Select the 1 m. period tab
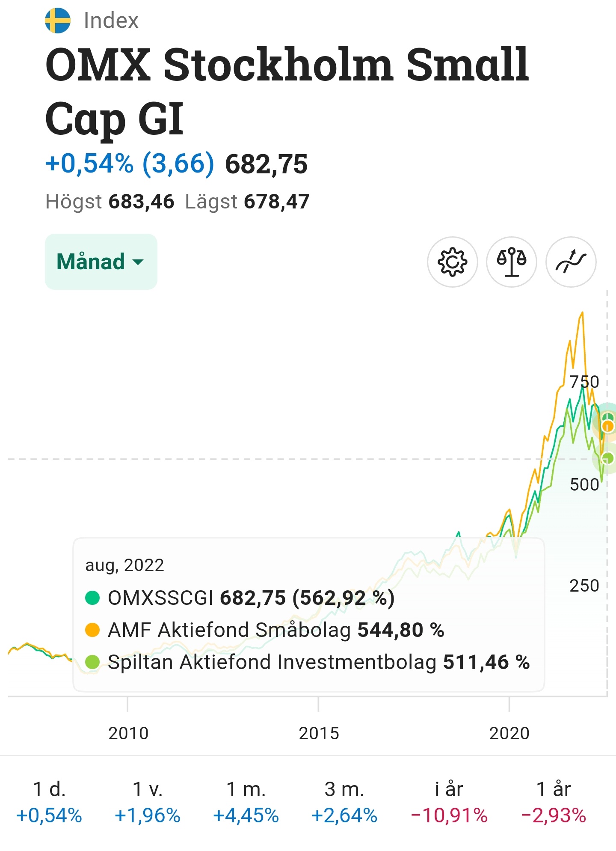Viewport: 616px width, 851px height. 246,802
